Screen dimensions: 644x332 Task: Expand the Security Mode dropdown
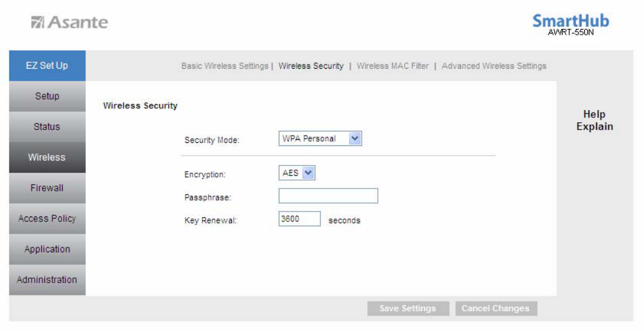click(320, 139)
